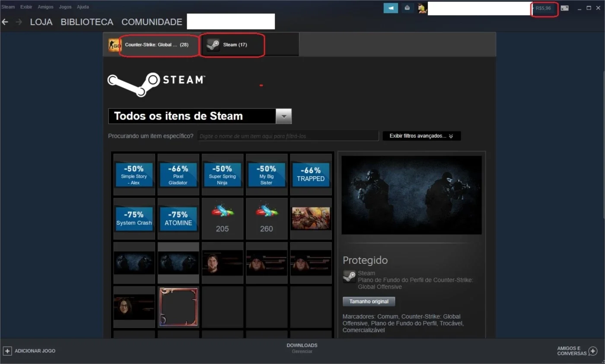Open the Ajuda menu
Viewport: 605px width, 364px height.
83,7
